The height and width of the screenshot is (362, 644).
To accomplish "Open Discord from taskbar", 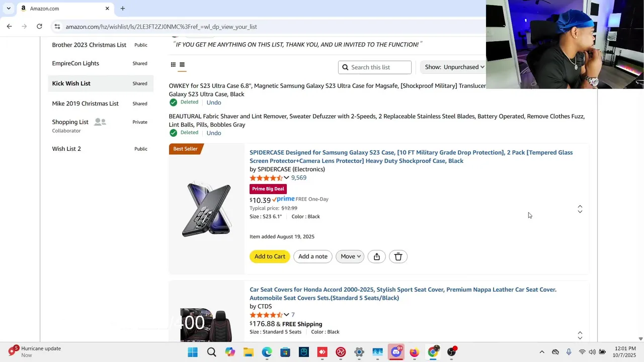I will point(396,352).
